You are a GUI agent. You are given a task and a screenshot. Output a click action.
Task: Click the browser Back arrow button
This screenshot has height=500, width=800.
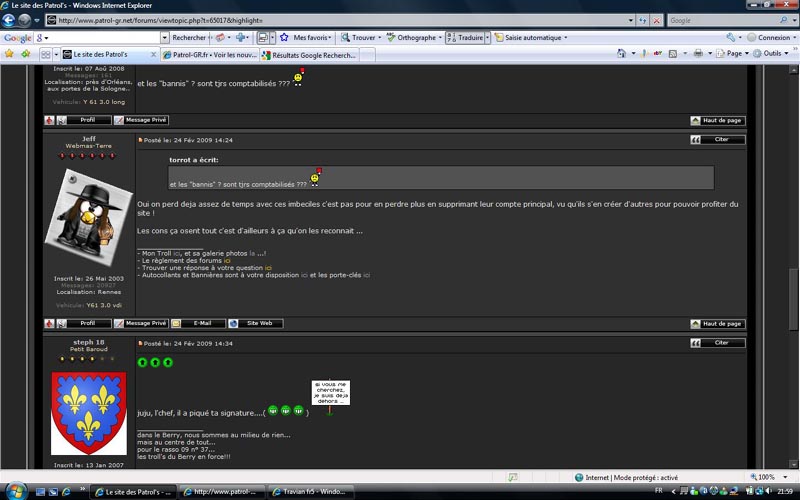9,20
